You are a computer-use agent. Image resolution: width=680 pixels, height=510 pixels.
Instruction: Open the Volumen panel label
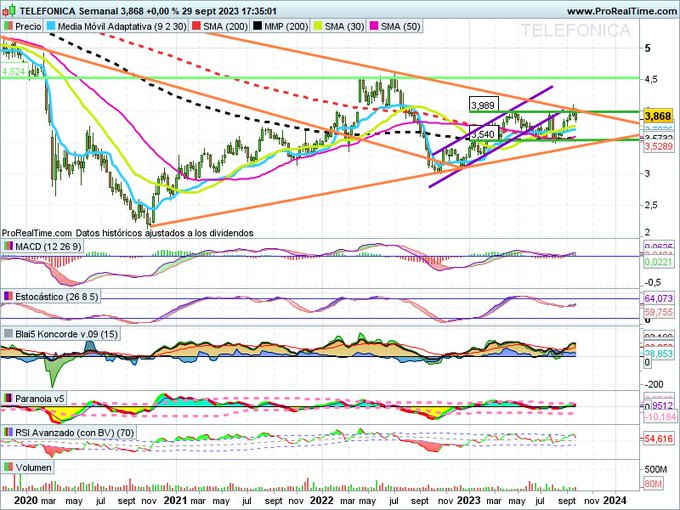(33, 468)
